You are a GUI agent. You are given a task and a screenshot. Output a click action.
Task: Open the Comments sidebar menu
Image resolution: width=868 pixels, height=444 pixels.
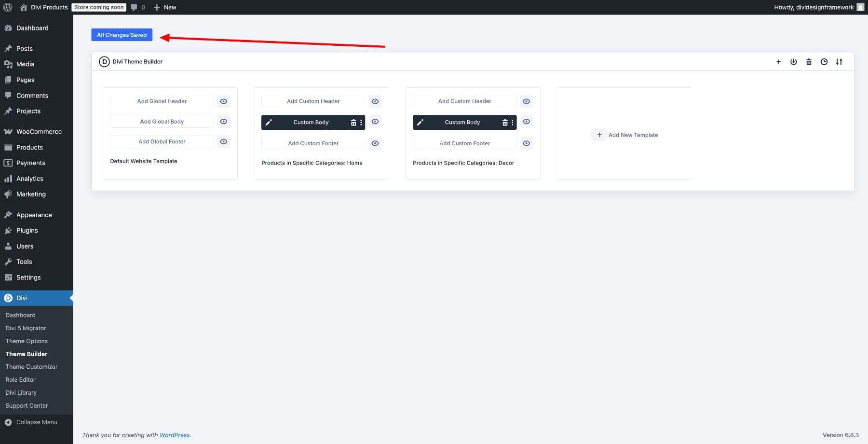coord(32,96)
